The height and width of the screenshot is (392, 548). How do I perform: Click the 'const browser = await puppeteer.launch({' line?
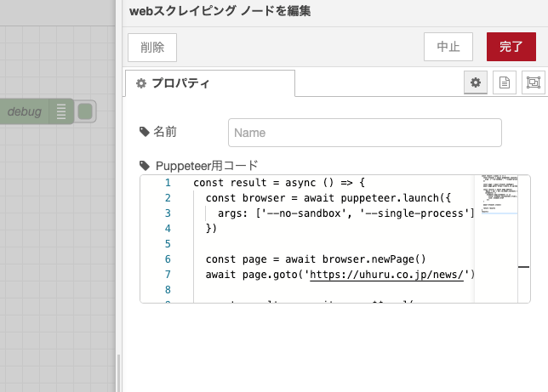click(x=328, y=198)
